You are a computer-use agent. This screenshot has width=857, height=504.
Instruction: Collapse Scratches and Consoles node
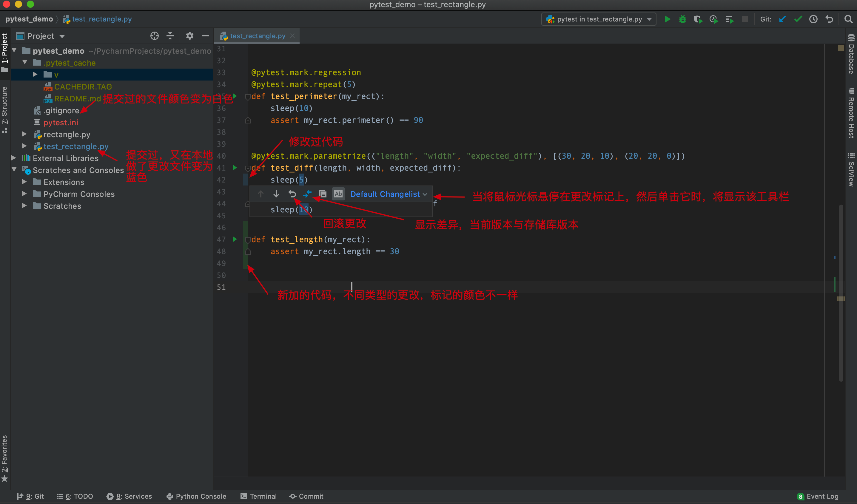click(x=14, y=170)
